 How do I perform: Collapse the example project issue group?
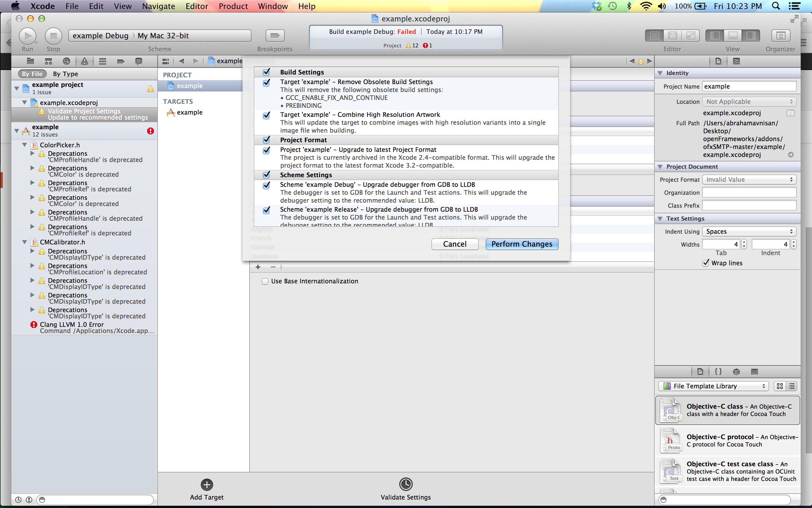16,88
